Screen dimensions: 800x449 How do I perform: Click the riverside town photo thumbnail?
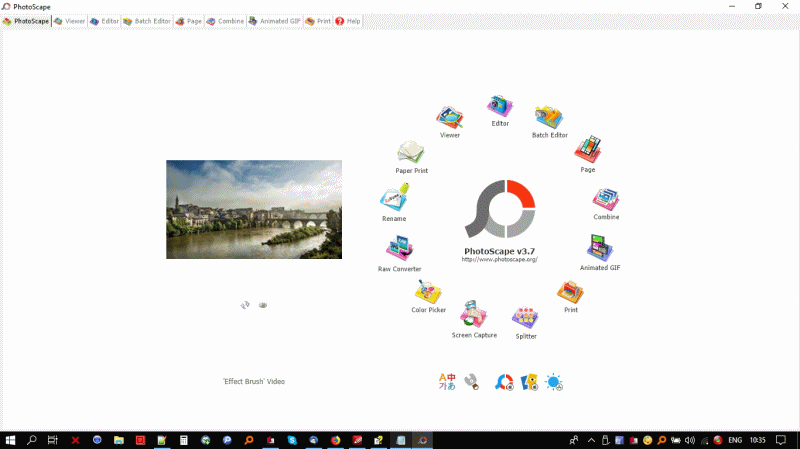point(254,209)
